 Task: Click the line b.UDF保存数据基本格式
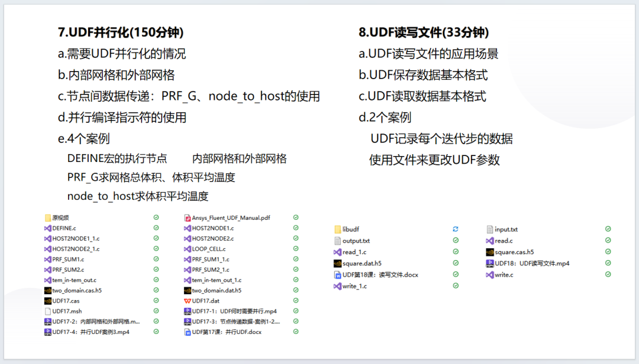423,75
